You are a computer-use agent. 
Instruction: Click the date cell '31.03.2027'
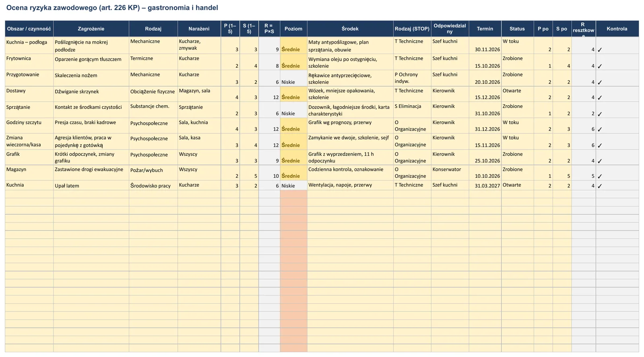click(x=485, y=185)
